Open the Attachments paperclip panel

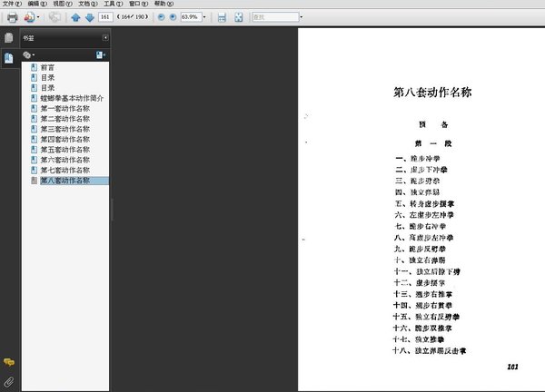(9, 382)
